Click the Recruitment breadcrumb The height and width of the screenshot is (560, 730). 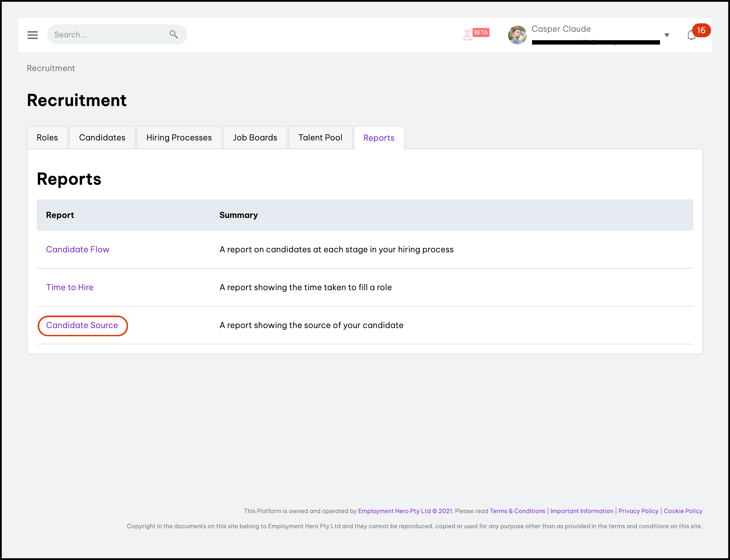(x=51, y=68)
